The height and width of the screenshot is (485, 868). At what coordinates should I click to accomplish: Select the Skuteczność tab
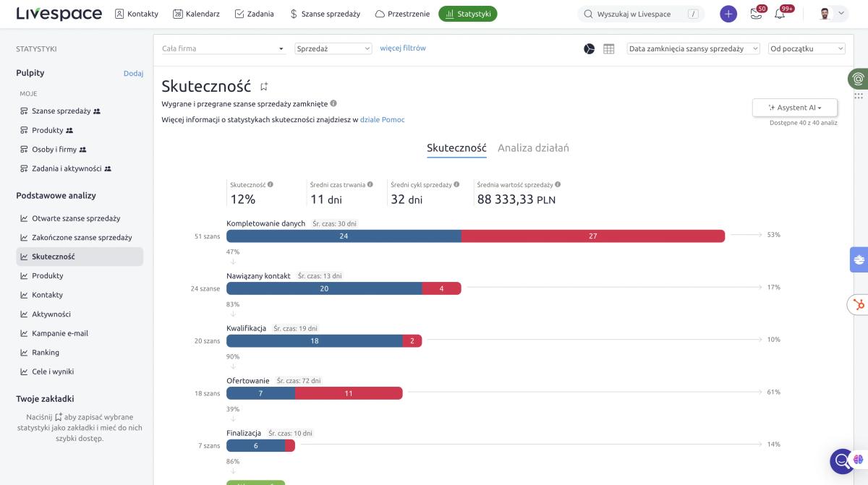(456, 147)
